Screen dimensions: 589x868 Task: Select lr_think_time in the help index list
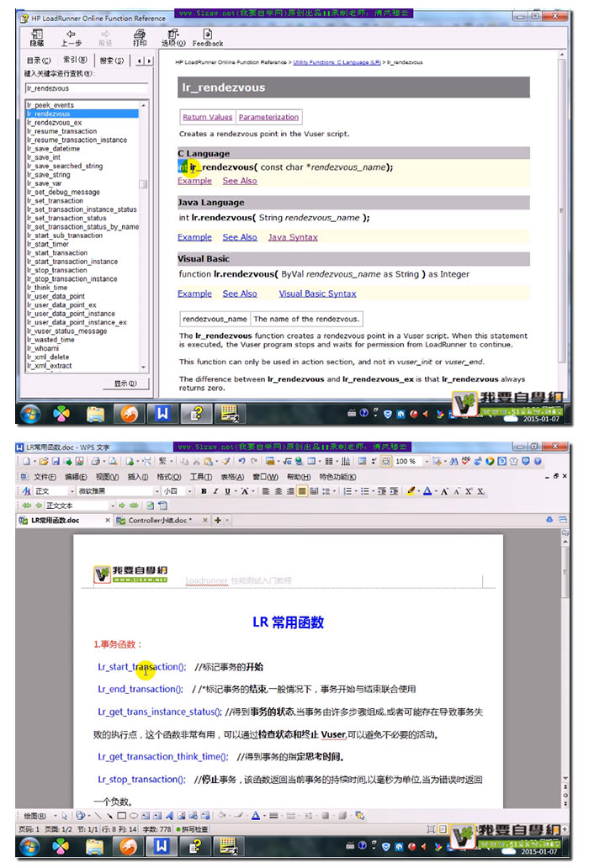(x=47, y=288)
